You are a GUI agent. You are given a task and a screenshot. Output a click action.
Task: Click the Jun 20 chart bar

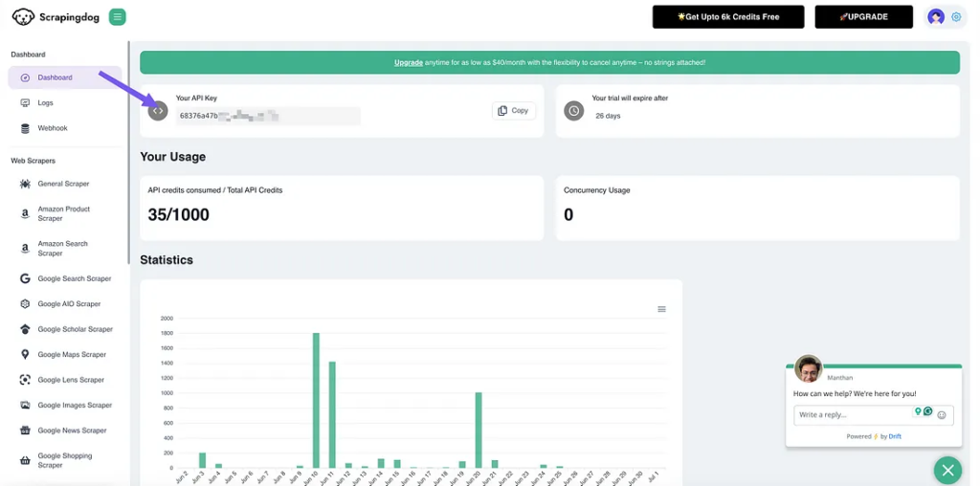(x=479, y=430)
